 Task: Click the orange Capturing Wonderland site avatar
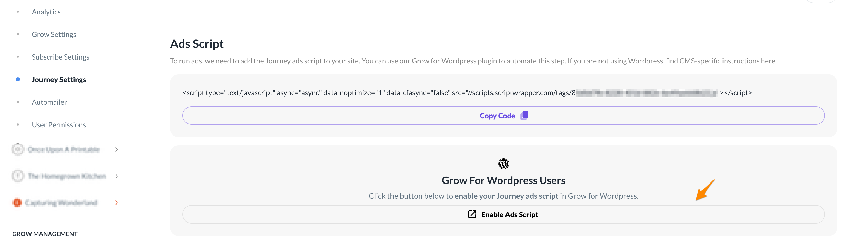17,203
